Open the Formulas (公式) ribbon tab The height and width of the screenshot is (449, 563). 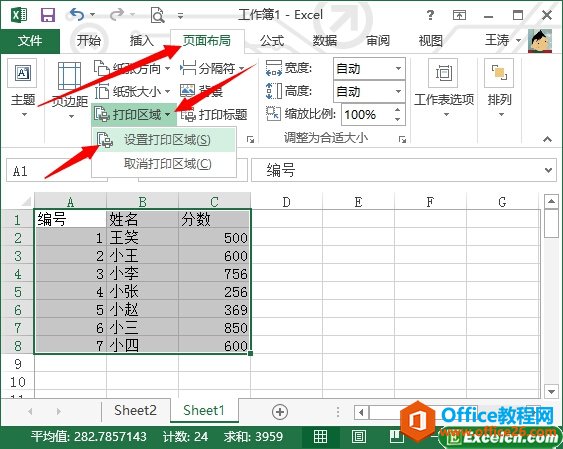point(272,41)
